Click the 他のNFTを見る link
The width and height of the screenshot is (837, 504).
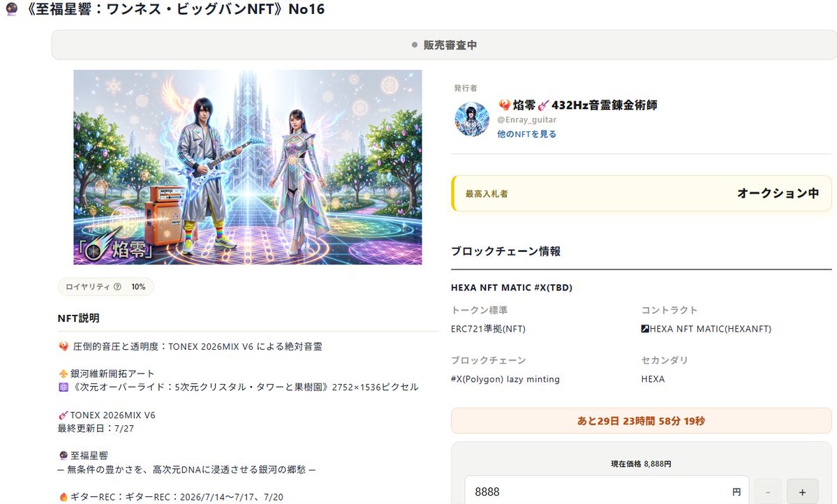[x=526, y=134]
